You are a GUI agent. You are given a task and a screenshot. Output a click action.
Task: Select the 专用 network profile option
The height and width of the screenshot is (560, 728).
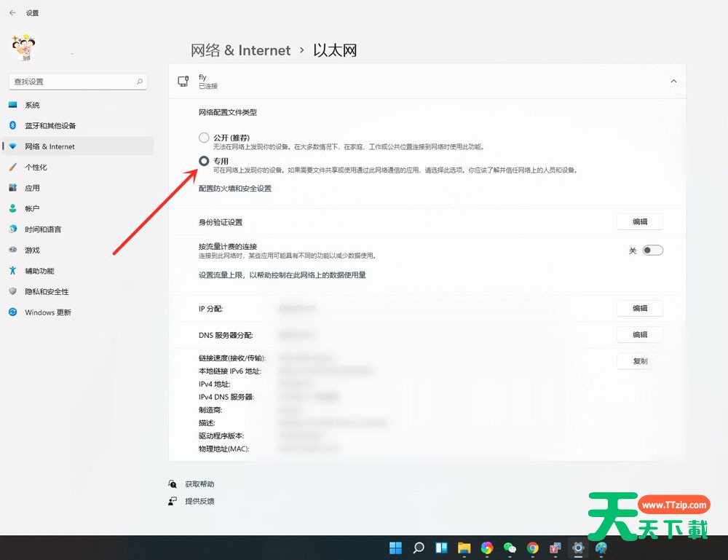205,161
